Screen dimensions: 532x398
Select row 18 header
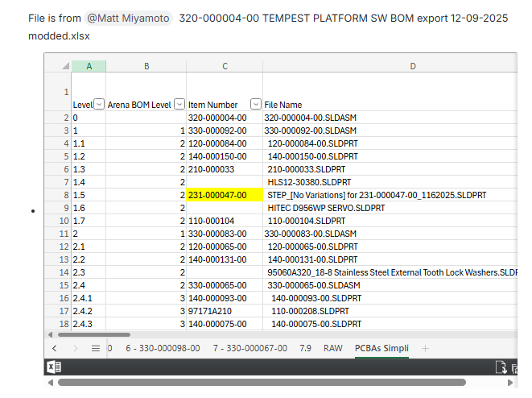pos(58,325)
